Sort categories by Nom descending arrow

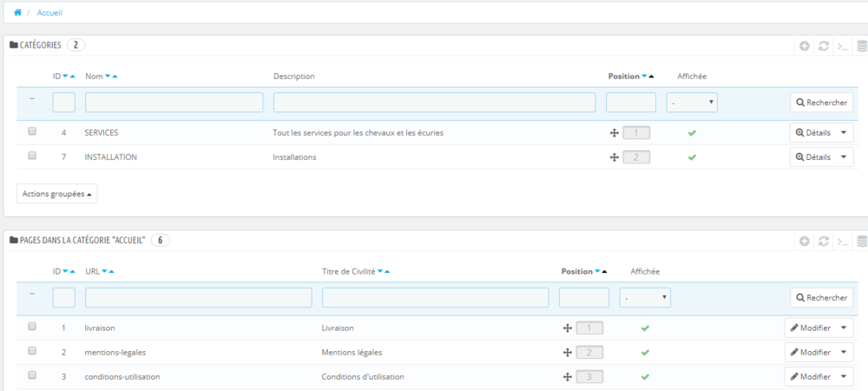[108, 76]
